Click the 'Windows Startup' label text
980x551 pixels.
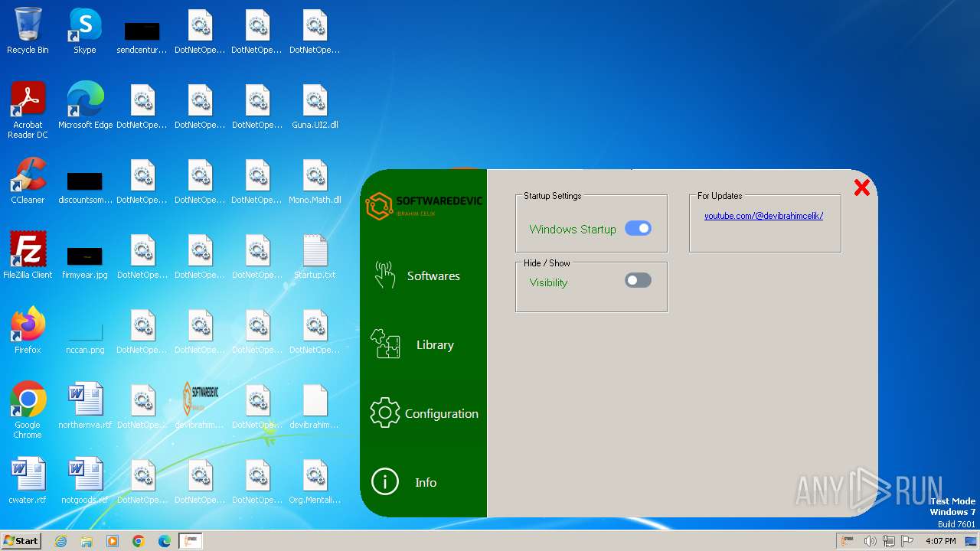coord(573,229)
